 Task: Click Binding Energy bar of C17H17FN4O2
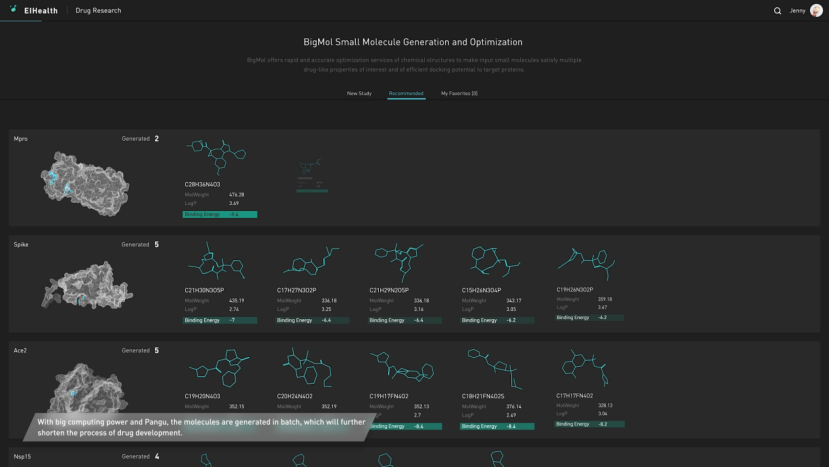589,424
